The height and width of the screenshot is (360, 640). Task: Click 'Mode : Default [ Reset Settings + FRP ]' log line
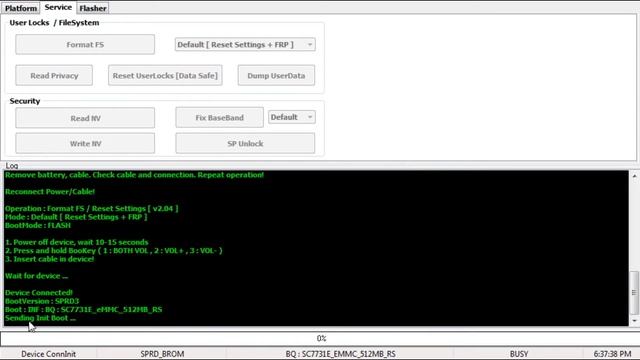[76, 217]
